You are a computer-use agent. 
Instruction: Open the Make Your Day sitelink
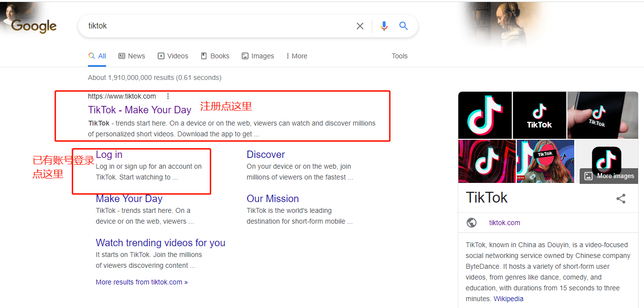[129, 199]
